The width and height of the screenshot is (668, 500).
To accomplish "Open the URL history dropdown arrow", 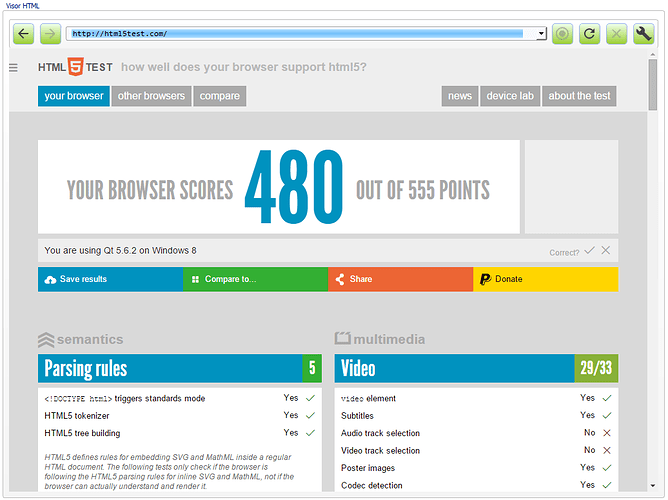I will click(x=541, y=34).
